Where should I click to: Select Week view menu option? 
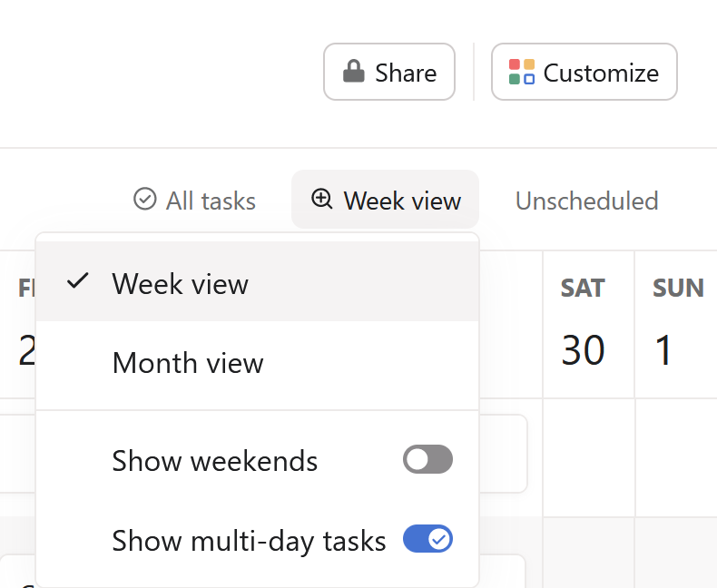point(181,284)
